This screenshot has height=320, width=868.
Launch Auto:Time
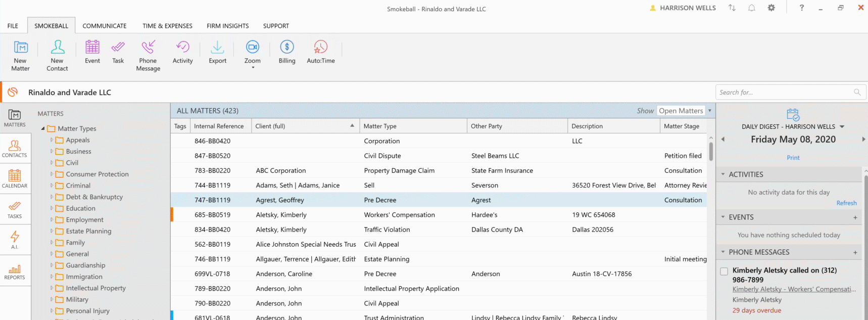[x=321, y=52]
